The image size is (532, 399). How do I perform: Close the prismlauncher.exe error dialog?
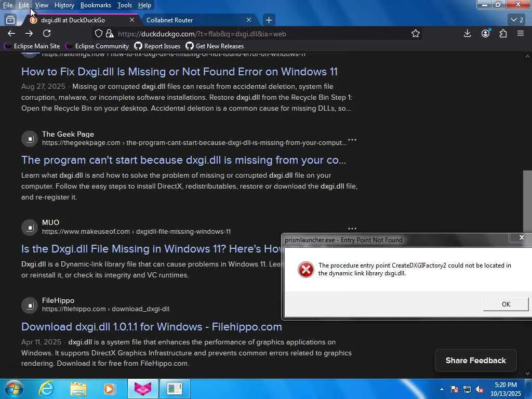(522, 237)
